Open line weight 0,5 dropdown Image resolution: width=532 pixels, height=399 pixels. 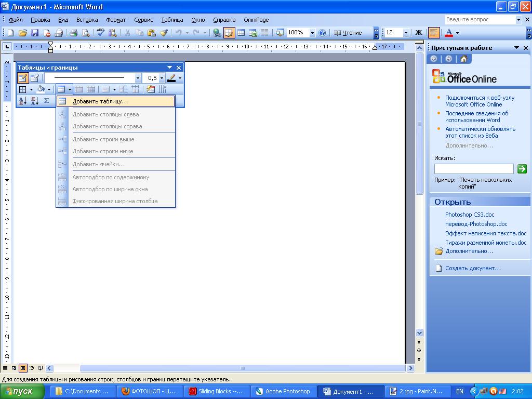(162, 78)
